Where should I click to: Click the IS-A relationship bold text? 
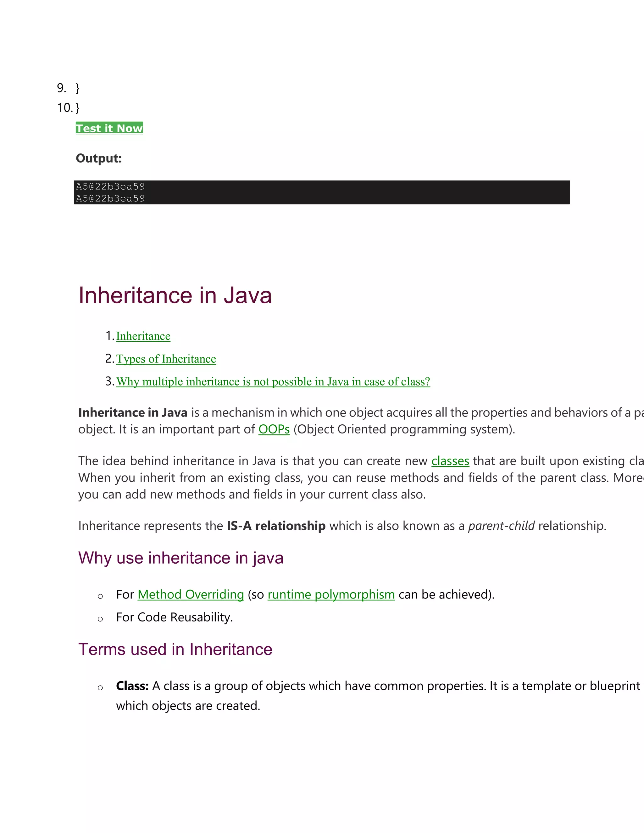(276, 526)
